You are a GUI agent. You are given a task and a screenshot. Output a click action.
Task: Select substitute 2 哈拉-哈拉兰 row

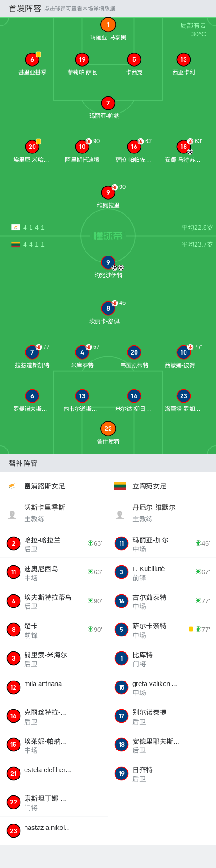(54, 543)
